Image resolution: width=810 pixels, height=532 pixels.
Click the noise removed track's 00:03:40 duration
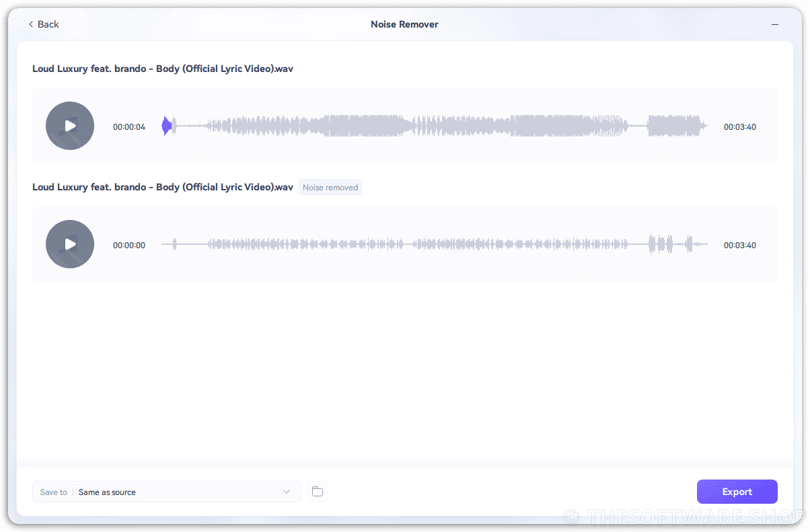click(740, 245)
